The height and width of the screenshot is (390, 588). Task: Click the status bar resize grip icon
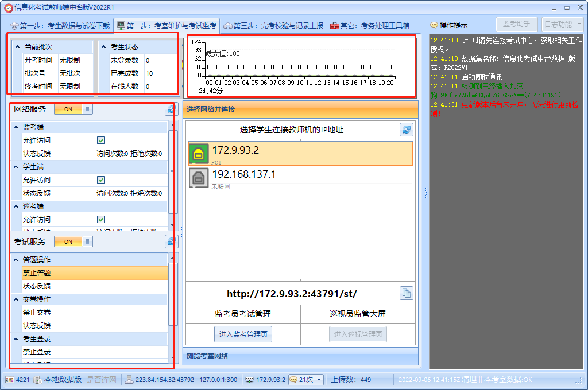pos(579,380)
